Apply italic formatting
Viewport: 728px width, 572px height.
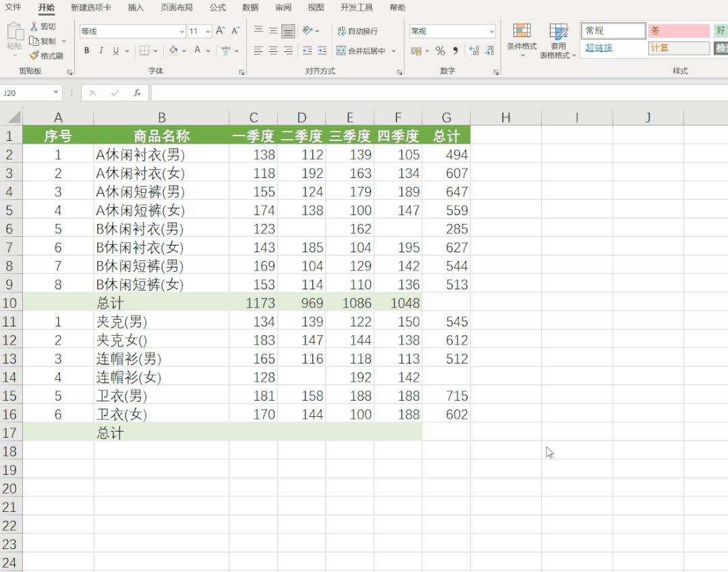[101, 51]
